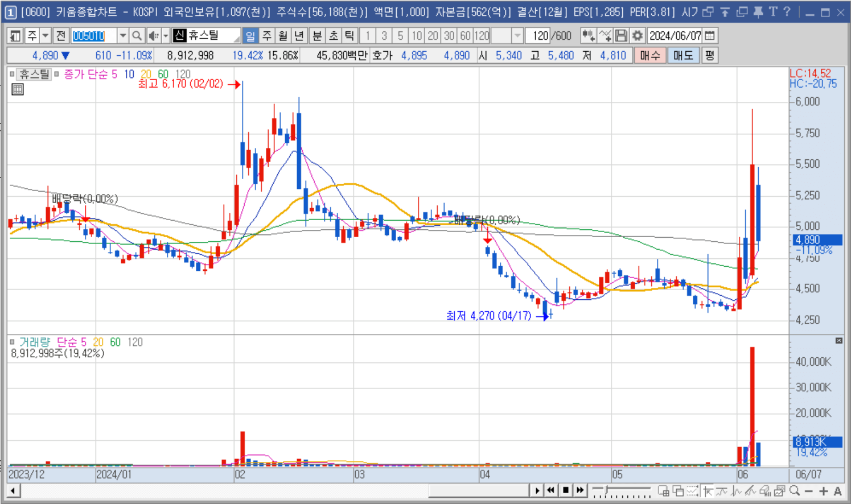The image size is (851, 504).
Task: Open the calendar date picker icon
Action: coord(710,36)
